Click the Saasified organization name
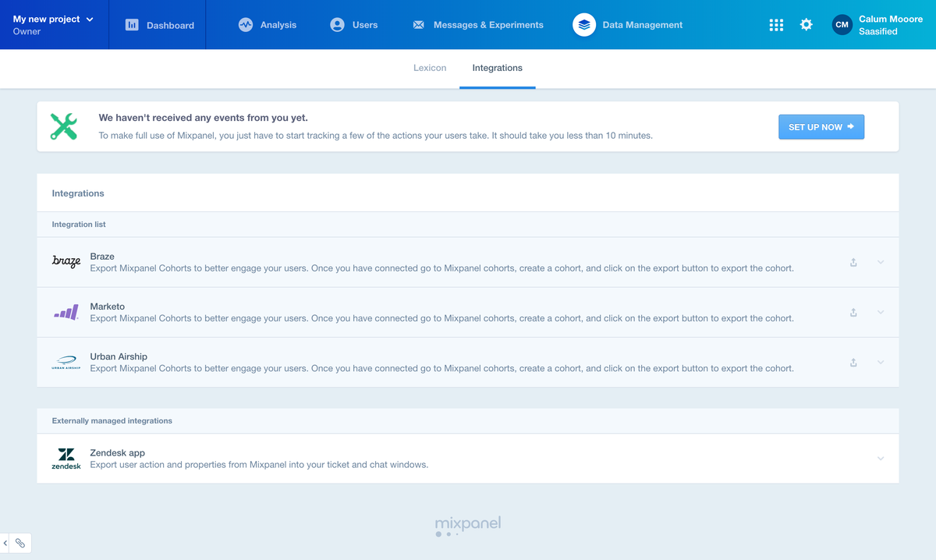The width and height of the screenshot is (936, 560). [x=878, y=32]
